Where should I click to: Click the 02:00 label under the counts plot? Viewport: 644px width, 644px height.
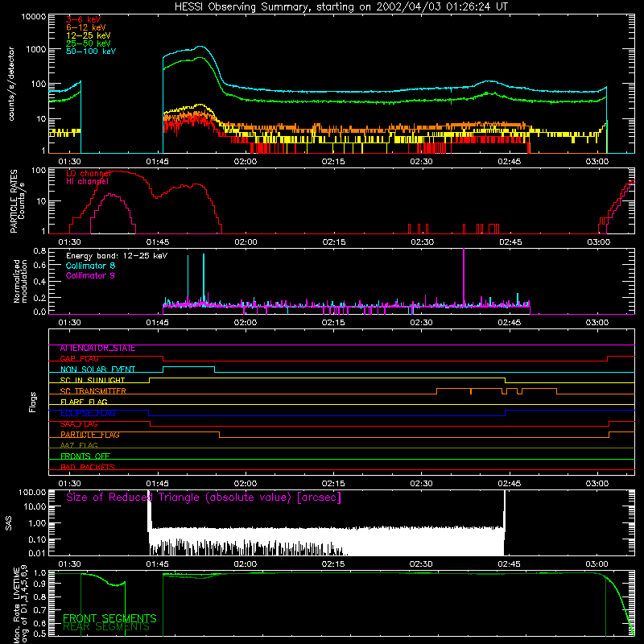pyautogui.click(x=246, y=162)
